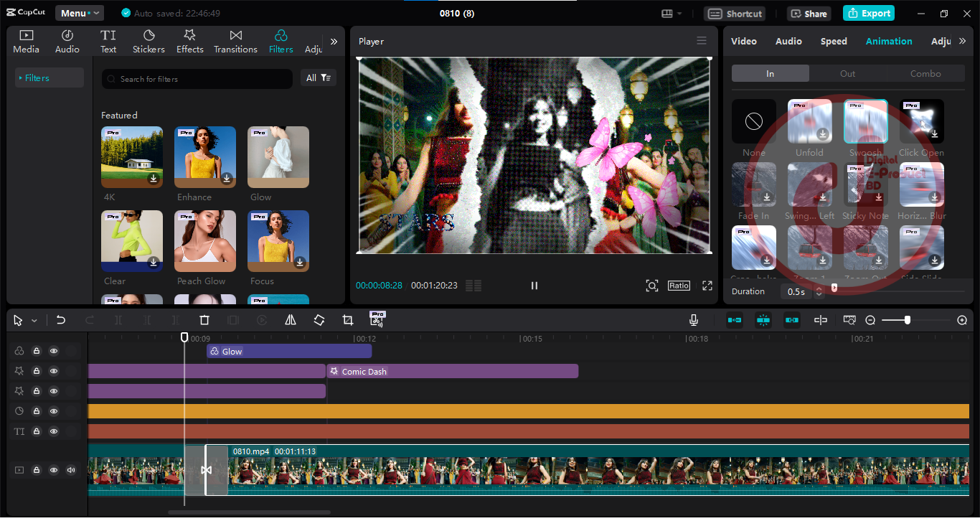
Task: Open the Effects tab
Action: coord(190,42)
